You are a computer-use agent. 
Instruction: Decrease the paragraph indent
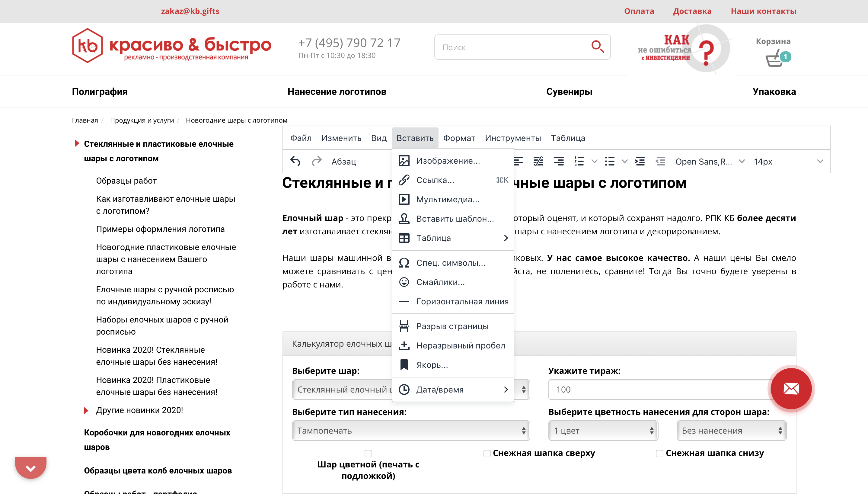pyautogui.click(x=660, y=161)
